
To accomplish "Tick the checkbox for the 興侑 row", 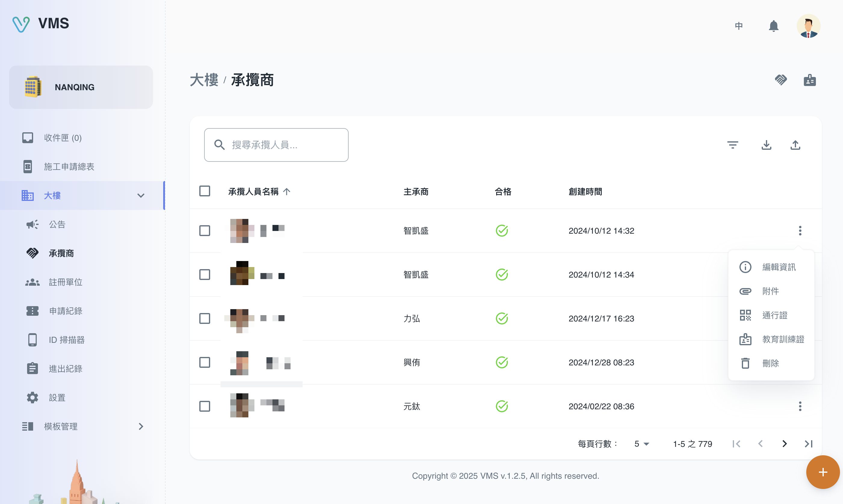I will tap(205, 362).
